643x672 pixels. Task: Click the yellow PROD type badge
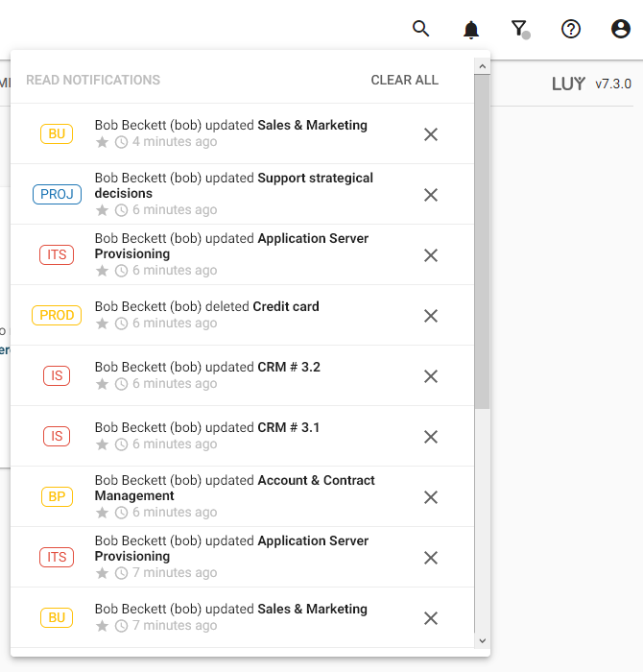[57, 316]
